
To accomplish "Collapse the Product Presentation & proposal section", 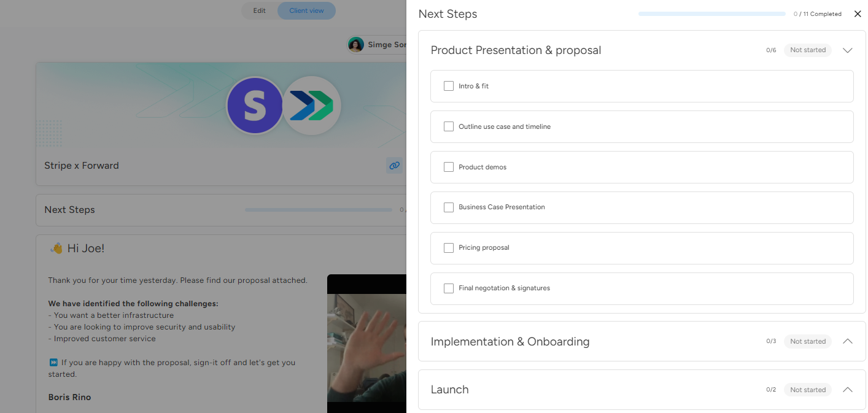I will 848,50.
